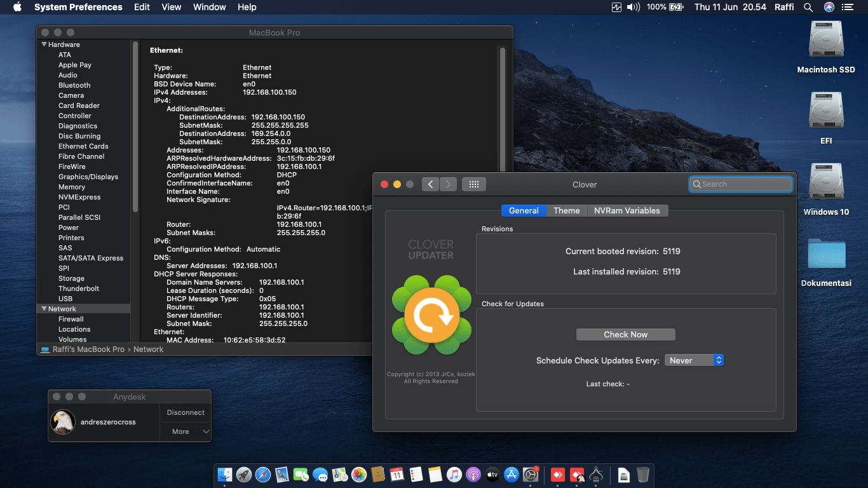
Task: Click date and time in menu bar
Action: pos(730,7)
